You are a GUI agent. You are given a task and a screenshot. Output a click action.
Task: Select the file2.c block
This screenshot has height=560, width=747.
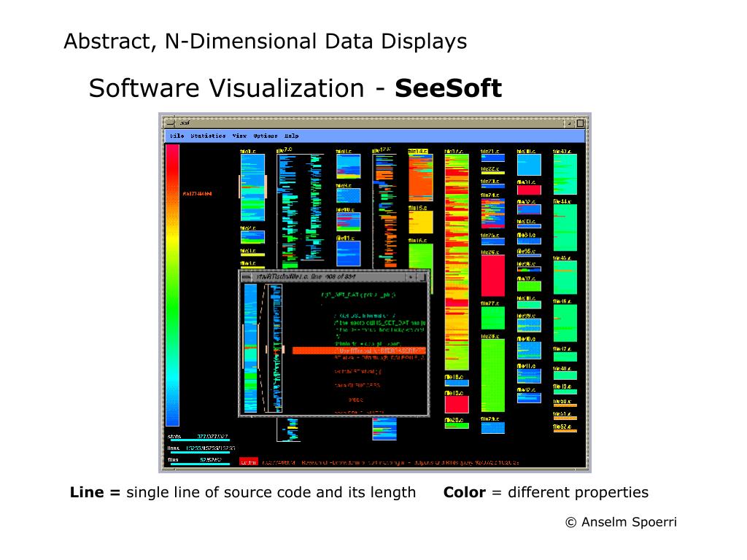pyautogui.click(x=252, y=237)
